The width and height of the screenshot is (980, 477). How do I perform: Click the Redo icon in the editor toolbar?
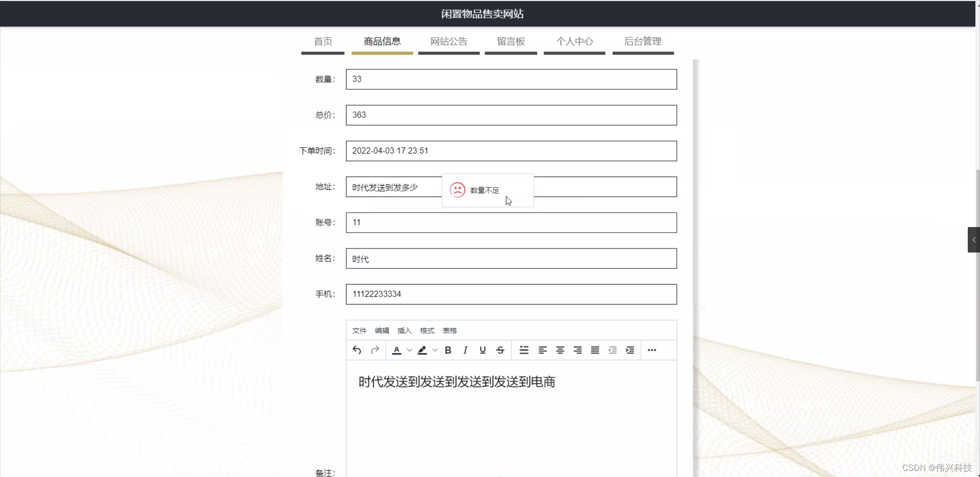375,350
